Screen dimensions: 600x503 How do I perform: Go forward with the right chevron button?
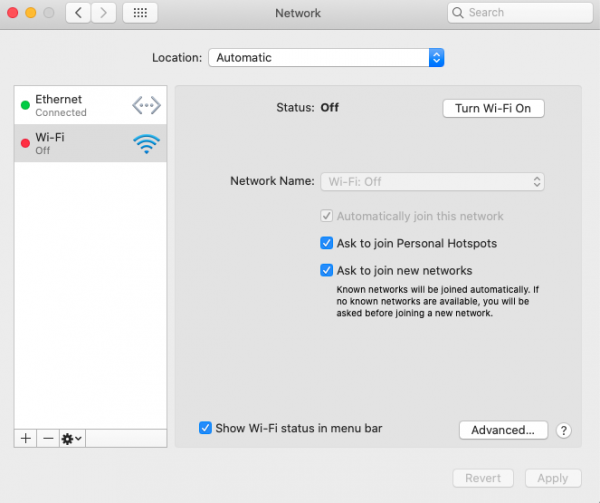tap(103, 13)
